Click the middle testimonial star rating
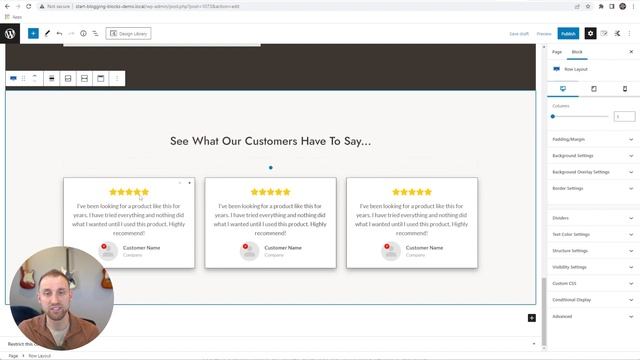 270,192
